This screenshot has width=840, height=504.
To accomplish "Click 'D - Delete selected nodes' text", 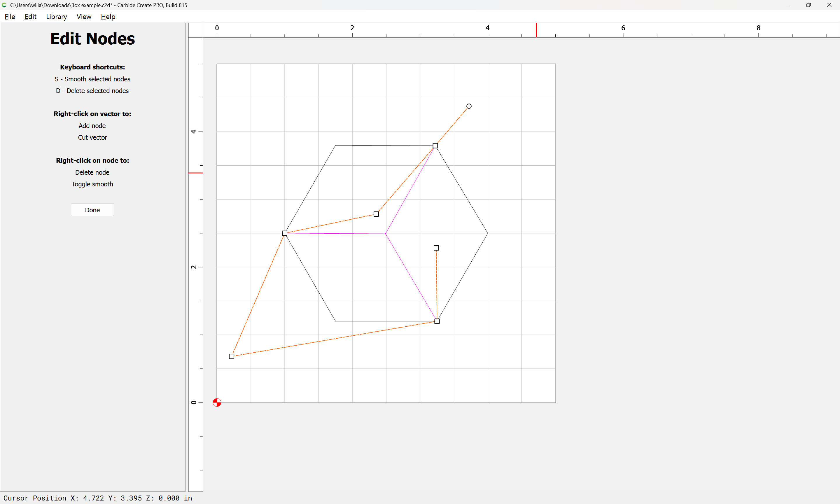I will coord(92,91).
